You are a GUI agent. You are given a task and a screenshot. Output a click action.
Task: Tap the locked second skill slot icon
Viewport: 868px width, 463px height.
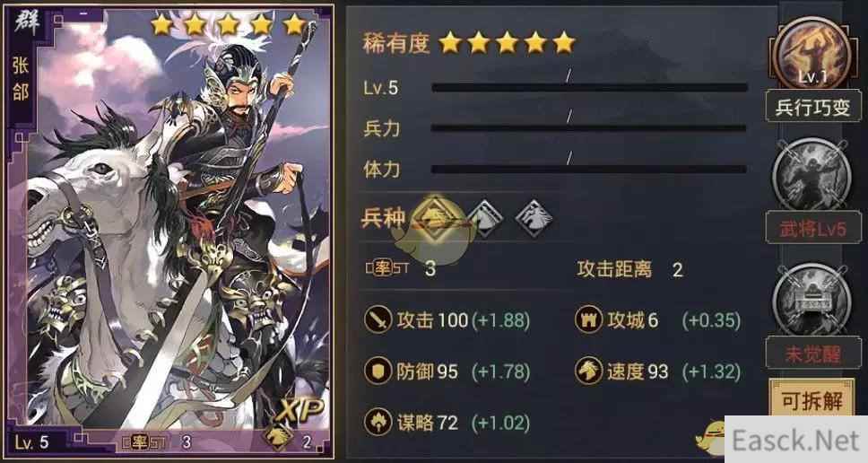pyautogui.click(x=812, y=176)
